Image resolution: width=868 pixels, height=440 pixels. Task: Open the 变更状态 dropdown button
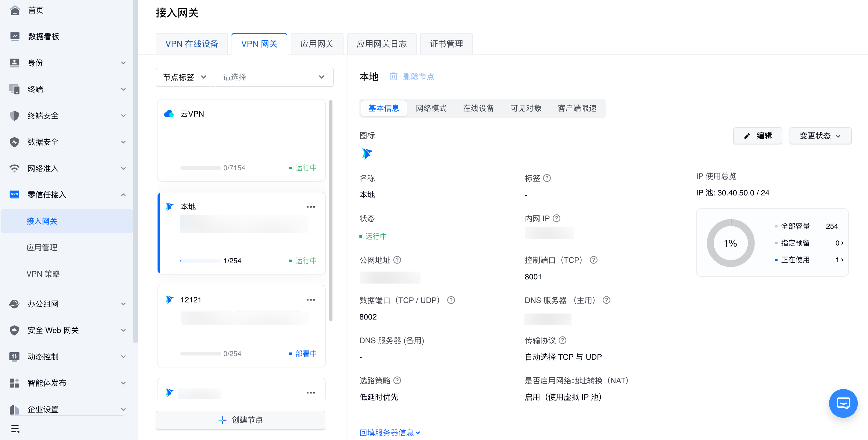click(820, 136)
